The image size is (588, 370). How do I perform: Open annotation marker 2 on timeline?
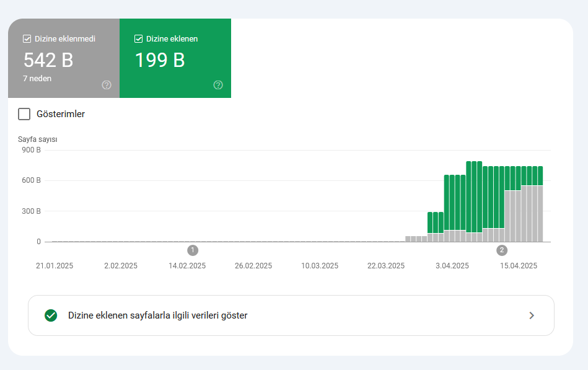(x=502, y=250)
